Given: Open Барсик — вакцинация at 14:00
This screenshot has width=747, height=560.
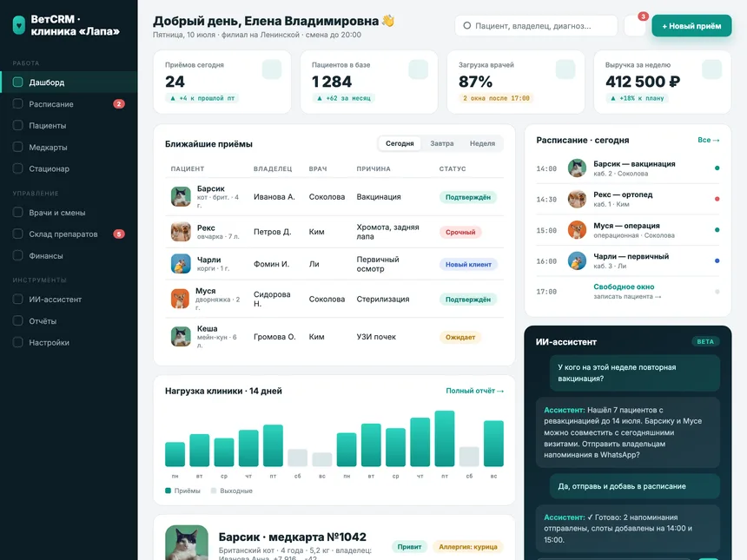Looking at the screenshot, I should point(627,168).
